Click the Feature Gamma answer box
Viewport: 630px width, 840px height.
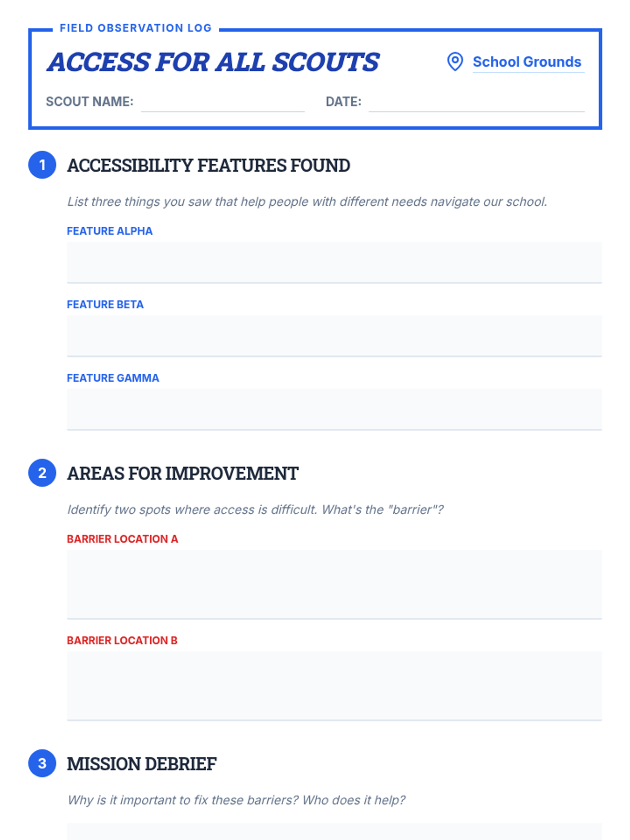(x=334, y=409)
